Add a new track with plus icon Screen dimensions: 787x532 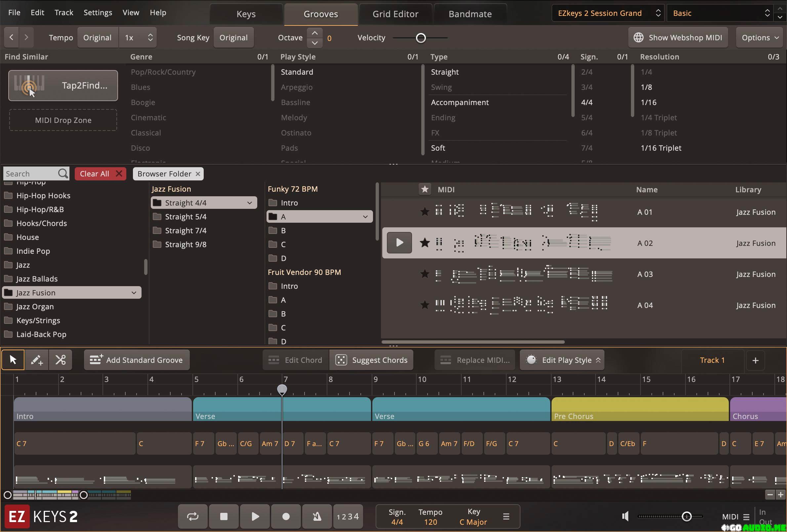click(x=755, y=360)
